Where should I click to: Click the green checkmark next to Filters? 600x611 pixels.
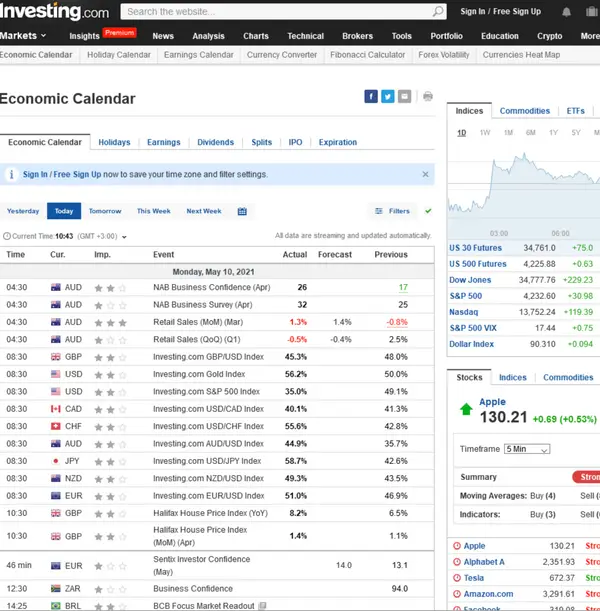428,211
